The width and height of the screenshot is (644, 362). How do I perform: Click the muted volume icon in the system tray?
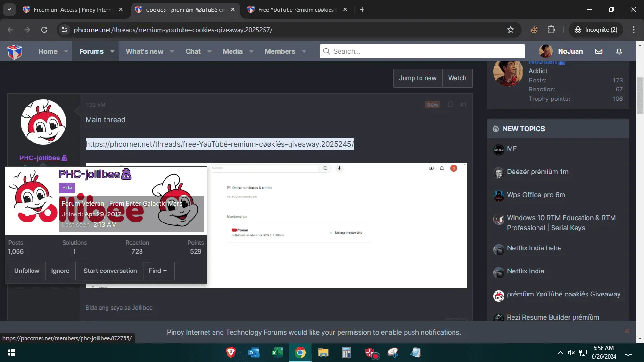pos(571,353)
